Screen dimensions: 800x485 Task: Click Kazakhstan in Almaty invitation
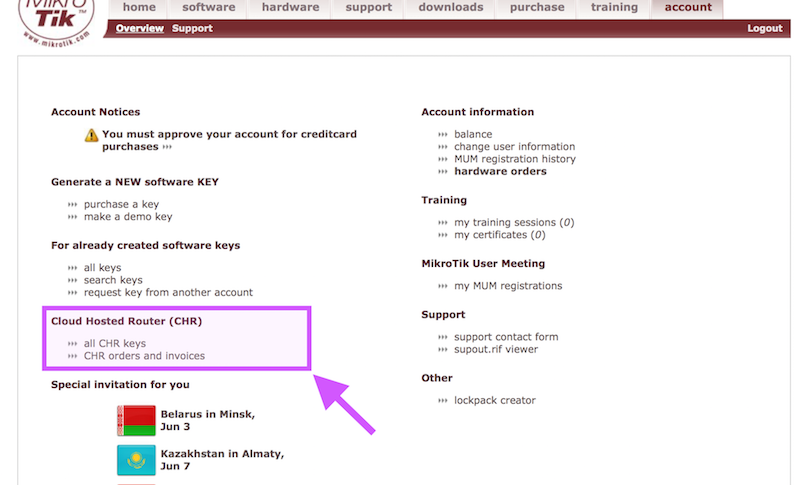click(222, 460)
